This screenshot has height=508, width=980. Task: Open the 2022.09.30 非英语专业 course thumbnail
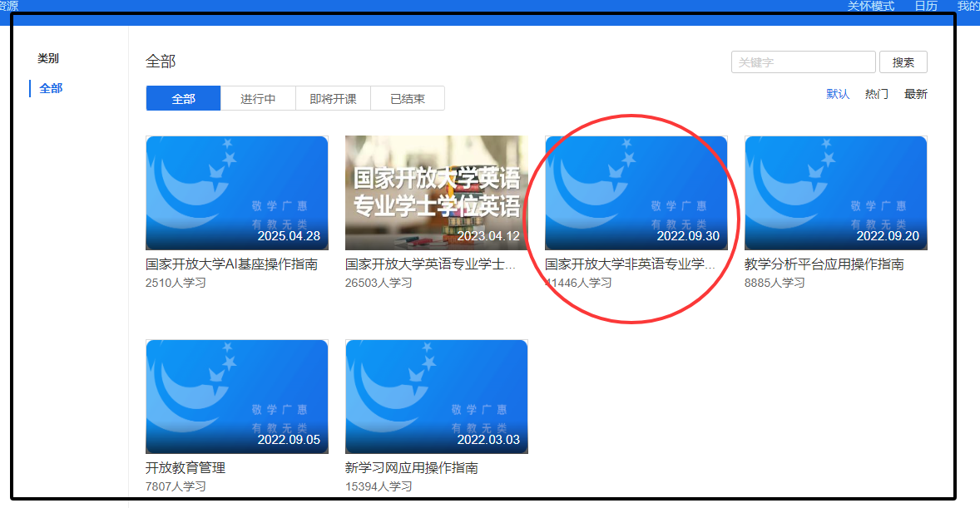click(636, 192)
